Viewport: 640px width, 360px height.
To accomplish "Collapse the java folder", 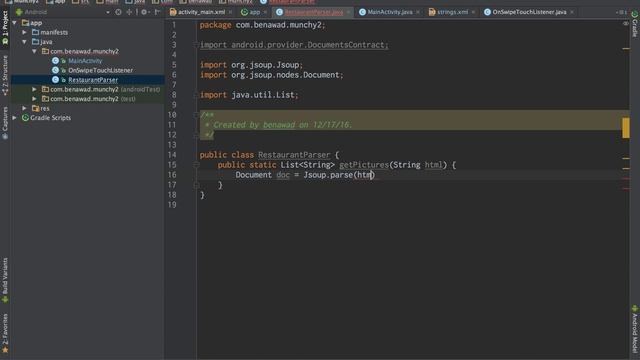I will click(x=25, y=42).
